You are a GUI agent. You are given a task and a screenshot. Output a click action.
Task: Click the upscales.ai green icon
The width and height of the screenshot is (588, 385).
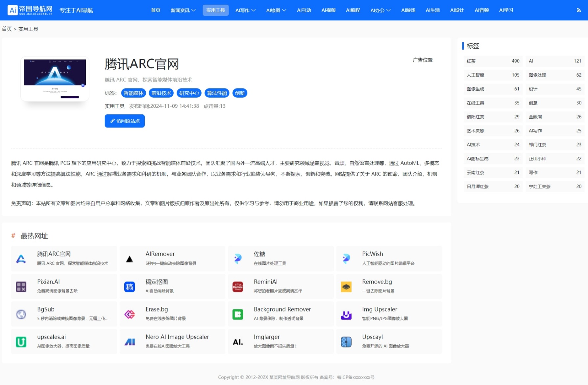click(x=21, y=342)
